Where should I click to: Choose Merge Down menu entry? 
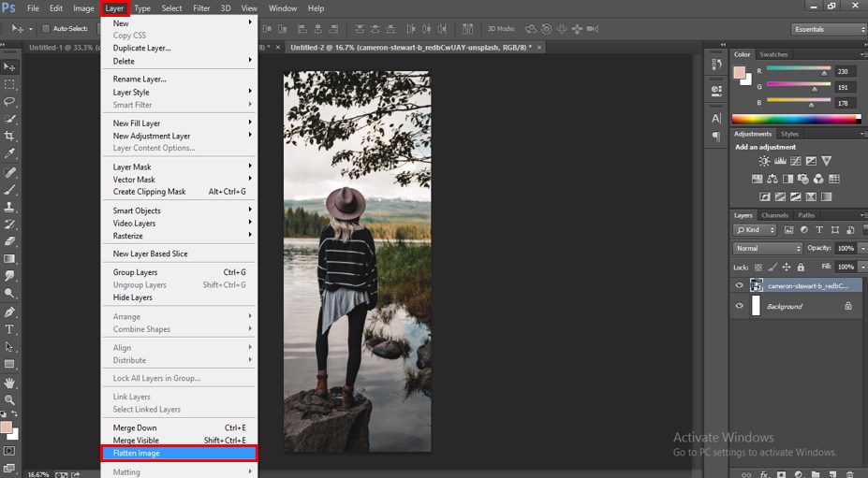(x=179, y=427)
